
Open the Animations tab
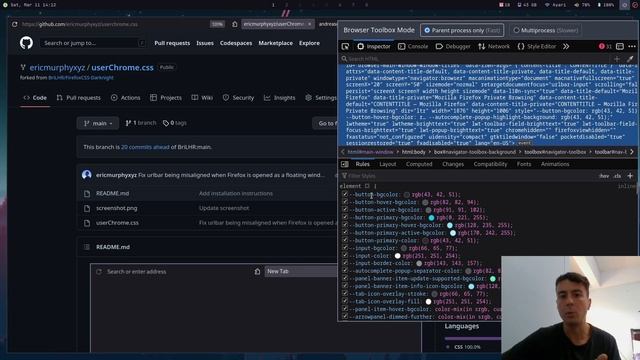point(555,164)
